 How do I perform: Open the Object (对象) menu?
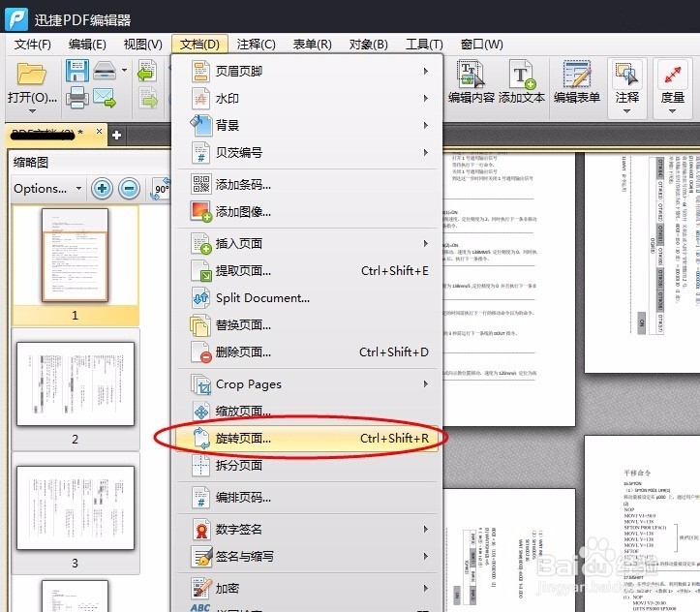pos(368,45)
